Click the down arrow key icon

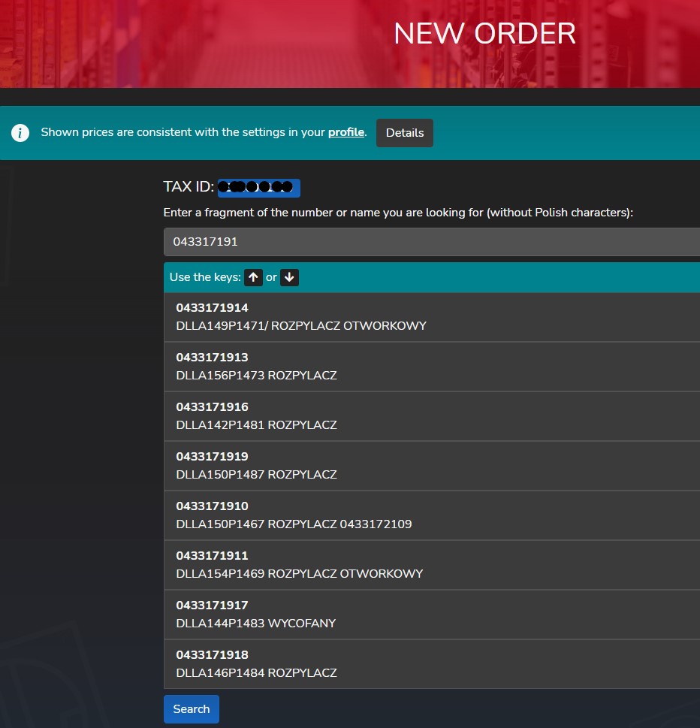click(x=289, y=278)
